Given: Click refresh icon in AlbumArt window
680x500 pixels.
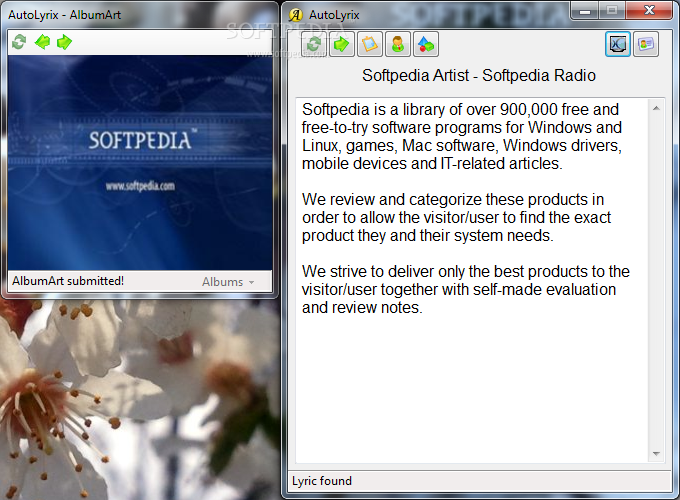Looking at the screenshot, I should (x=19, y=42).
